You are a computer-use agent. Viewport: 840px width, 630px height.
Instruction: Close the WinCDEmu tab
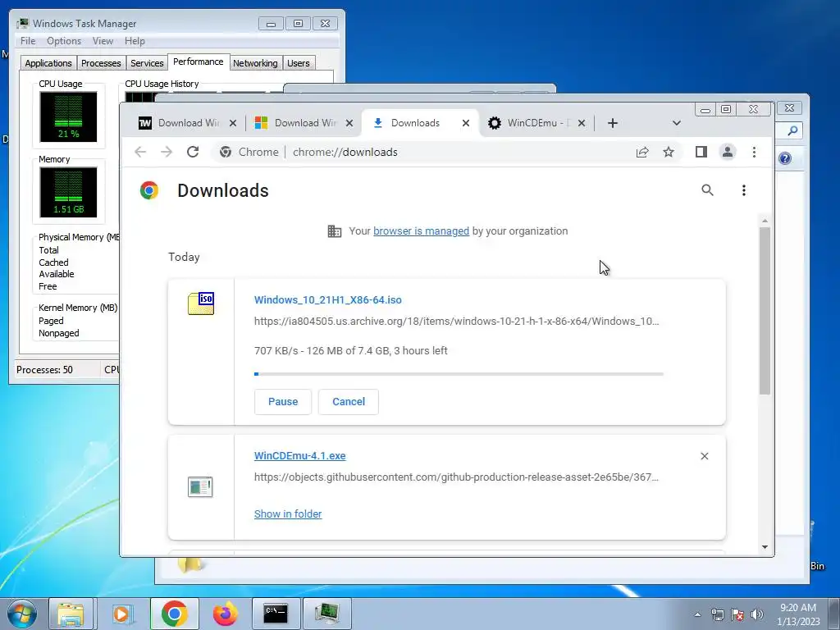582,123
